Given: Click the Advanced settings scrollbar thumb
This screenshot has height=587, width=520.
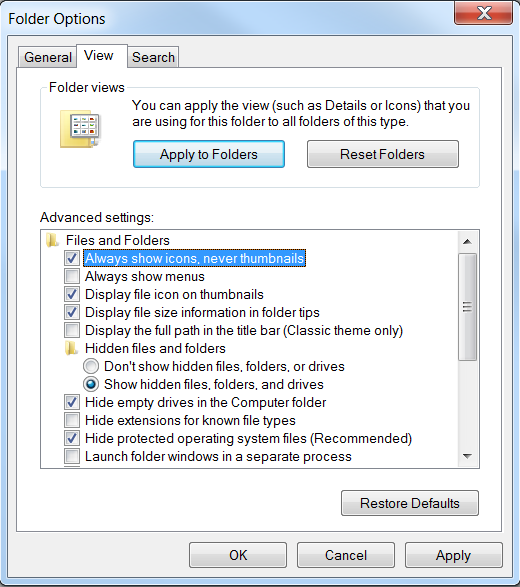Looking at the screenshot, I should [x=467, y=307].
